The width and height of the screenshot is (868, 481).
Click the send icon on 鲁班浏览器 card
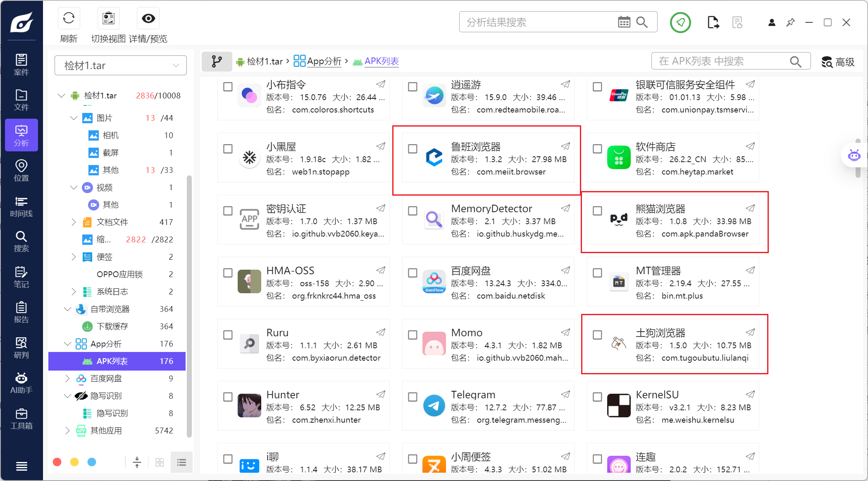565,146
